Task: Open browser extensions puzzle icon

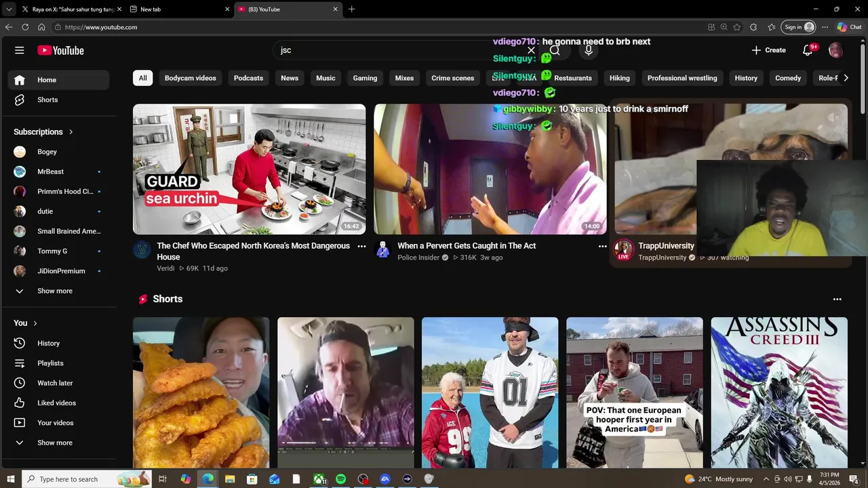Action: [753, 27]
